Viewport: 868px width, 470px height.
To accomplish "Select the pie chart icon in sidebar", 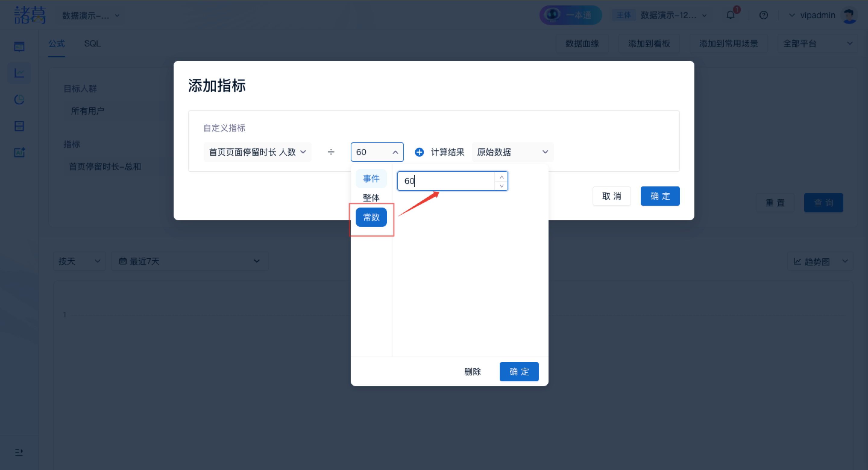I will pyautogui.click(x=19, y=100).
